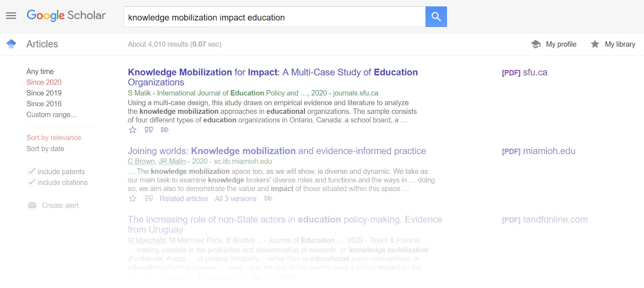Open the miamioh.edu PDF link
The image size is (644, 288).
click(539, 151)
